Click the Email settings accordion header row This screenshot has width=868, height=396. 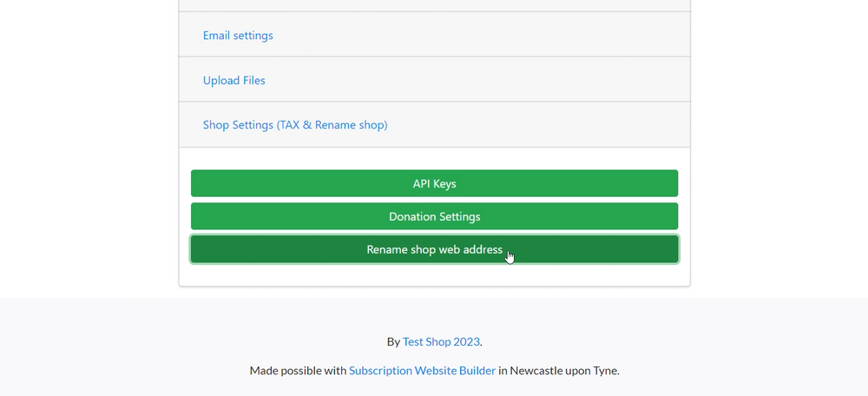click(435, 35)
